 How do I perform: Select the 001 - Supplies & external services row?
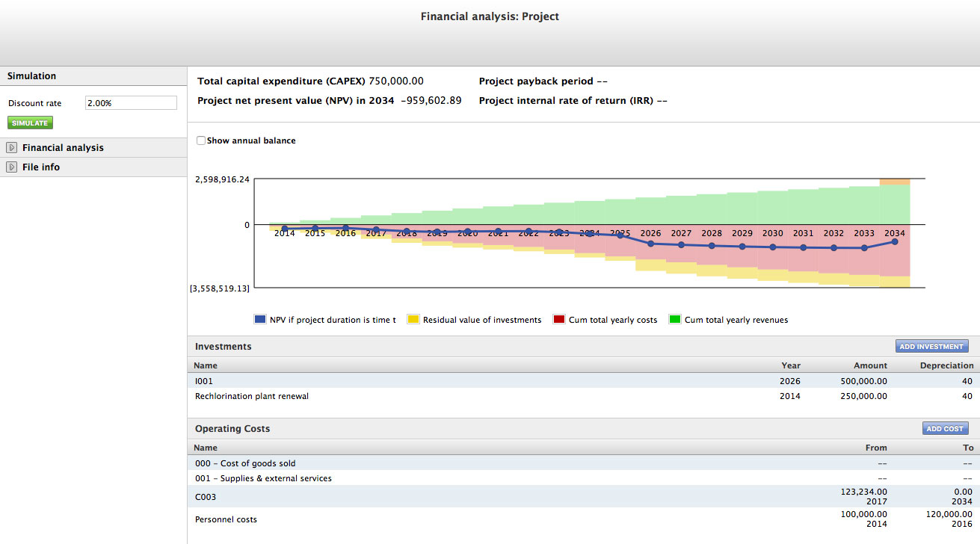[x=584, y=478]
